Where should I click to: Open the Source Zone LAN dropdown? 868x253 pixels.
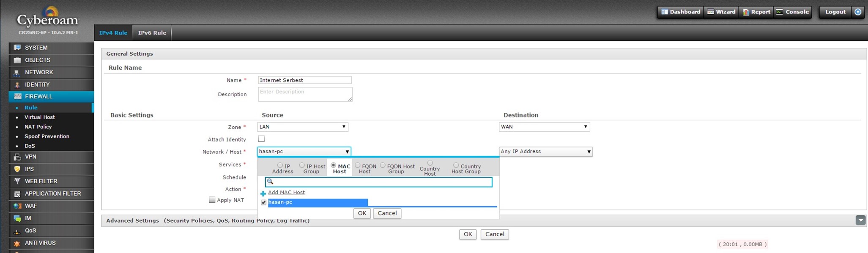(x=303, y=127)
